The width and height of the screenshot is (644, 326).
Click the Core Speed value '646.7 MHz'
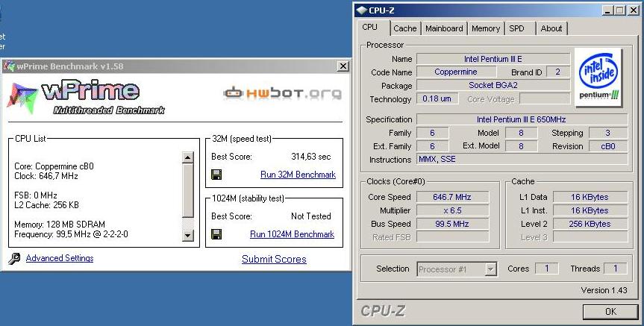(x=453, y=197)
